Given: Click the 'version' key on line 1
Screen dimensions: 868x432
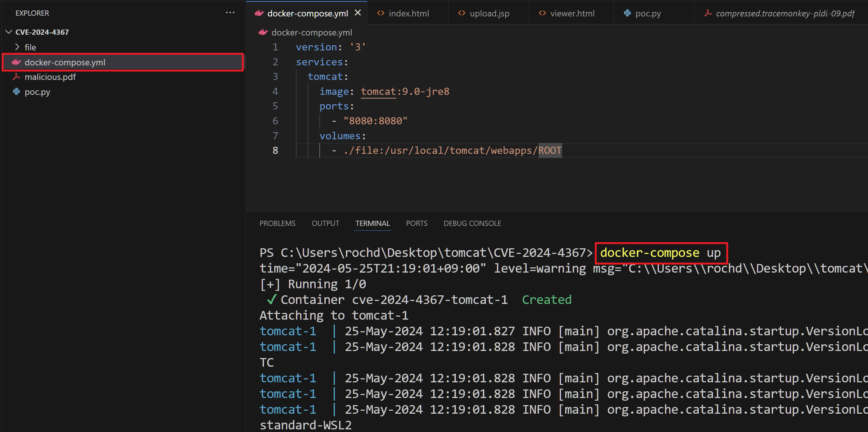Looking at the screenshot, I should point(316,47).
